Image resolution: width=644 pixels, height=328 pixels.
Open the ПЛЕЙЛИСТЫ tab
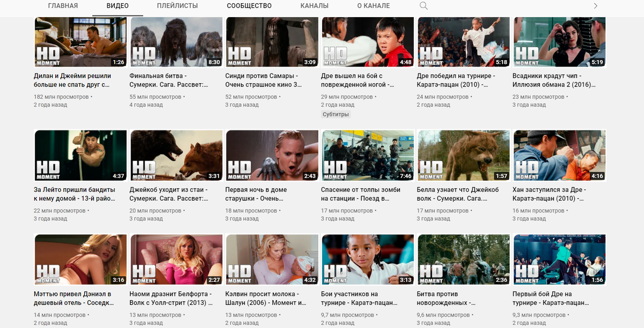coord(178,6)
